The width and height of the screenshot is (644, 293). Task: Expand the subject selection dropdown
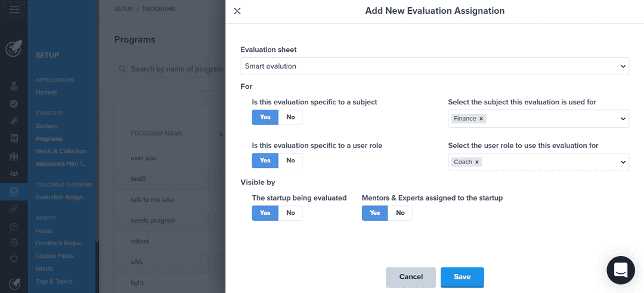[623, 119]
